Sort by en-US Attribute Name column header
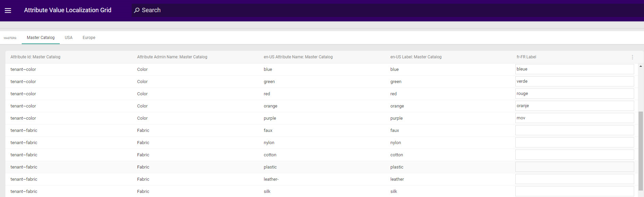The height and width of the screenshot is (197, 644). [x=298, y=57]
